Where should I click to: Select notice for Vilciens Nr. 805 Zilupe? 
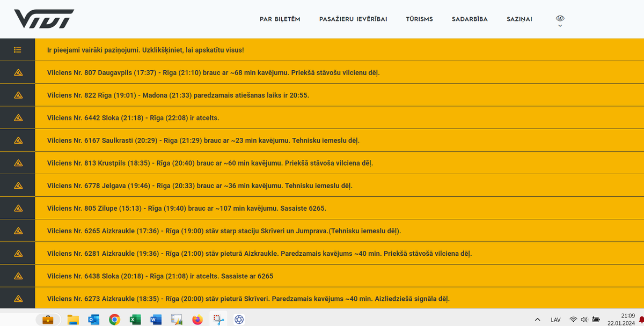(x=339, y=208)
